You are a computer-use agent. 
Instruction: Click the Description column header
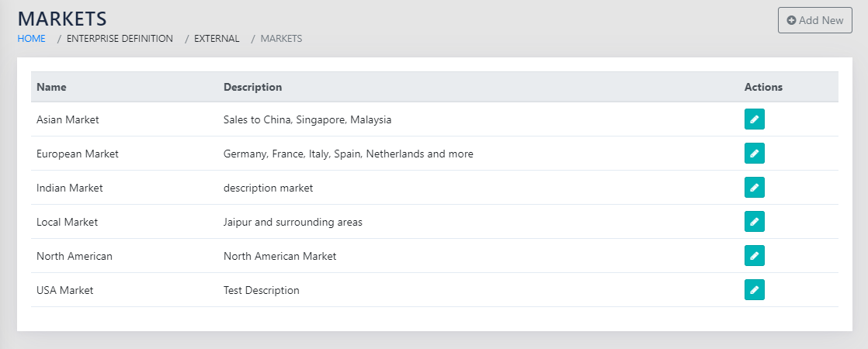pyautogui.click(x=252, y=87)
